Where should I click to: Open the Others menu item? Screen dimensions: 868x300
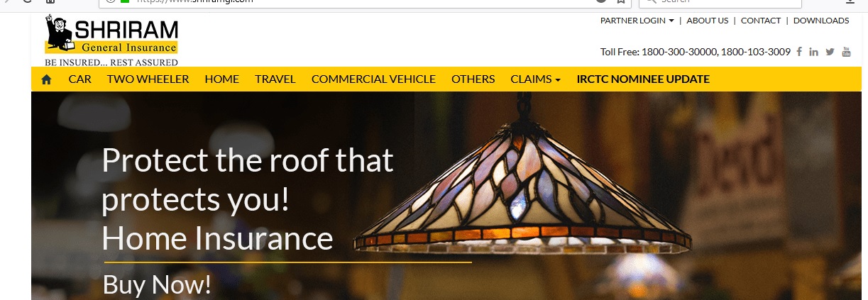tap(473, 79)
